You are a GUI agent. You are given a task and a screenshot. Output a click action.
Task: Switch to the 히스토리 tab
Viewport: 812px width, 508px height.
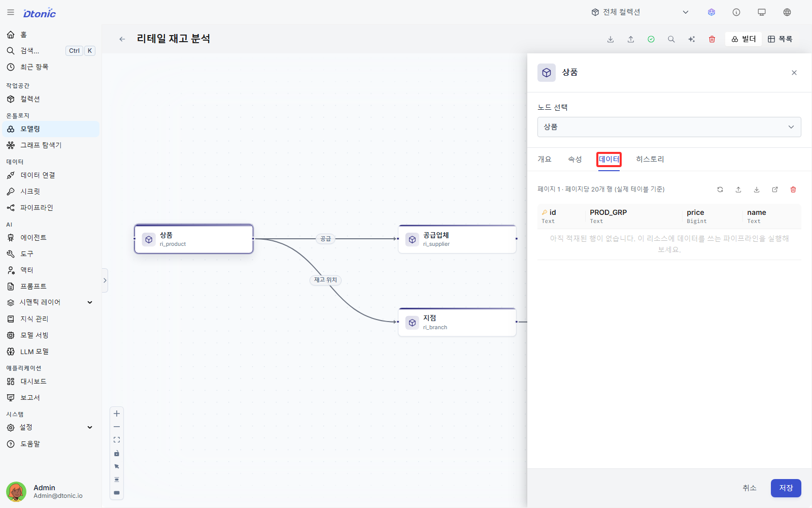(x=650, y=160)
